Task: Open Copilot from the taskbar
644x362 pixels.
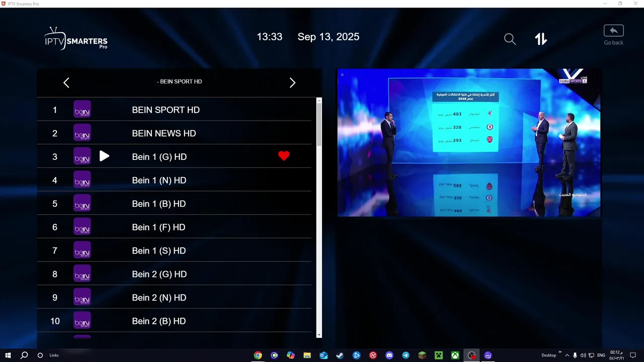Action: pos(291,355)
